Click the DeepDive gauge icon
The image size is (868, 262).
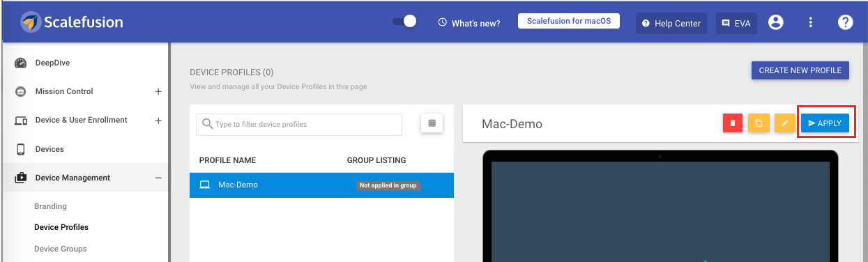[x=21, y=63]
